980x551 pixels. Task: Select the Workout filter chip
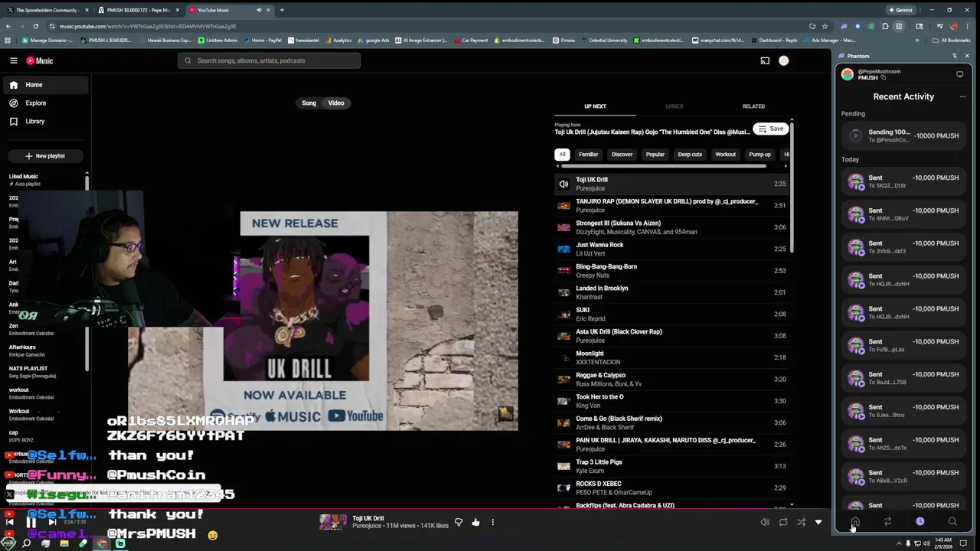tap(725, 154)
